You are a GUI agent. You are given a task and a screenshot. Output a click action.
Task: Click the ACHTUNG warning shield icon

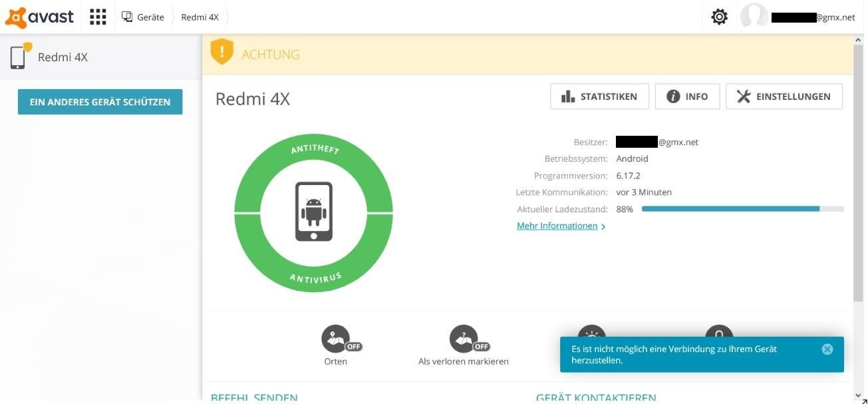(221, 52)
